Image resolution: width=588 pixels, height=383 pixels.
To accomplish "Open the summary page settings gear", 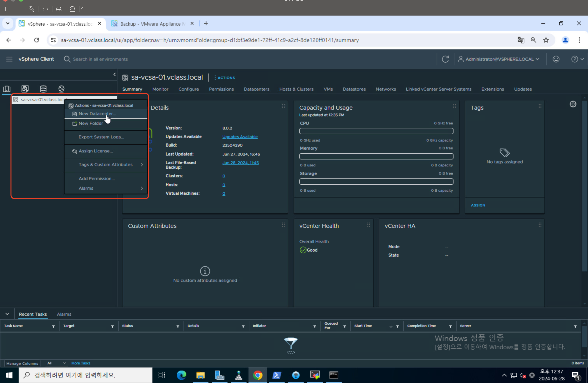I will pyautogui.click(x=573, y=104).
